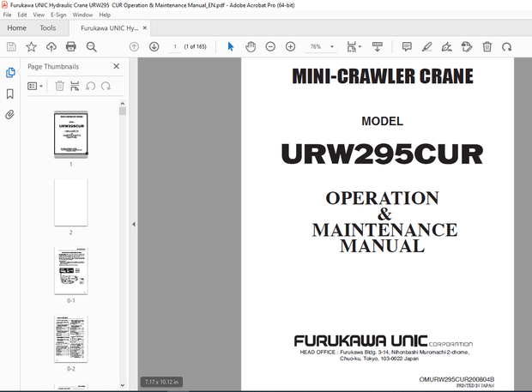Click the OMURW295CUR200804B document code
Viewport: 532px width, 392px height.
tap(456, 379)
